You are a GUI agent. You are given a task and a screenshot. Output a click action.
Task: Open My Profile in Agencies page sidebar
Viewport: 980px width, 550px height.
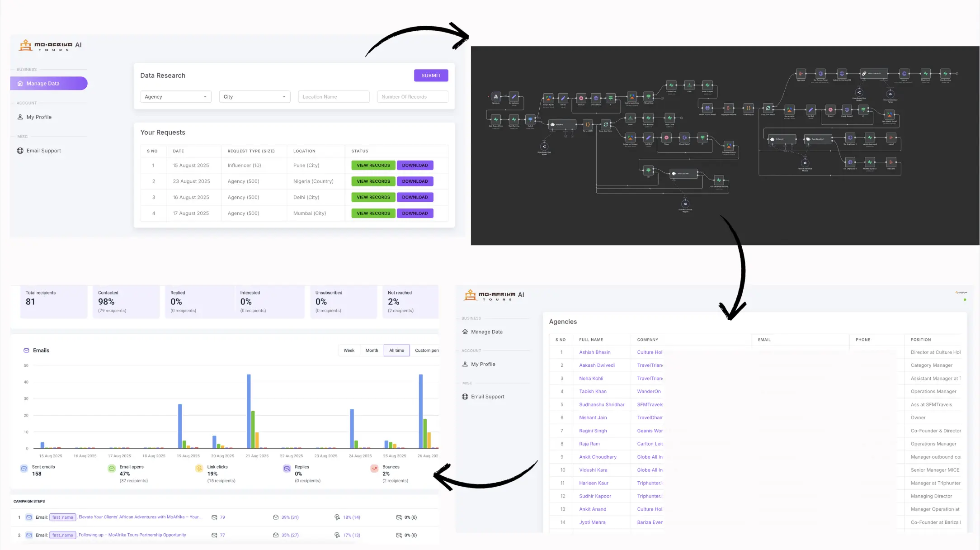pos(479,364)
